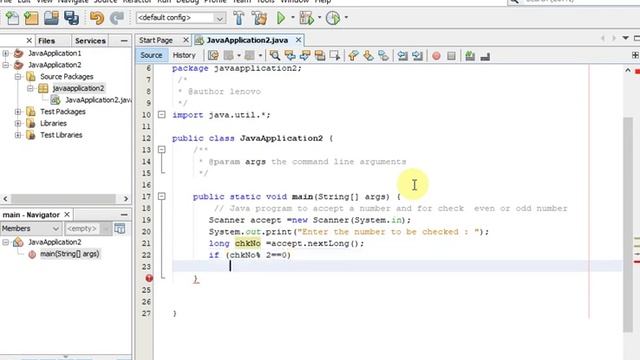Open the Members dropdown in Navigator
The width and height of the screenshot is (640, 360).
tap(31, 229)
